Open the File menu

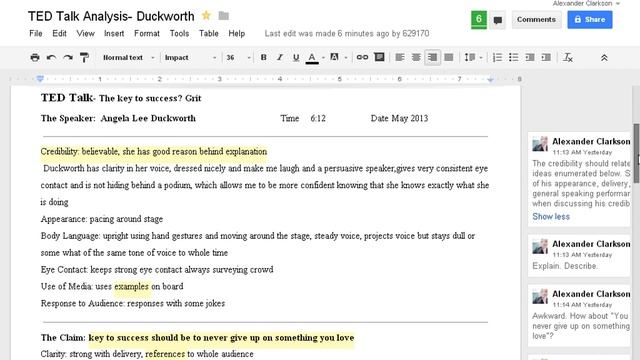(36, 33)
